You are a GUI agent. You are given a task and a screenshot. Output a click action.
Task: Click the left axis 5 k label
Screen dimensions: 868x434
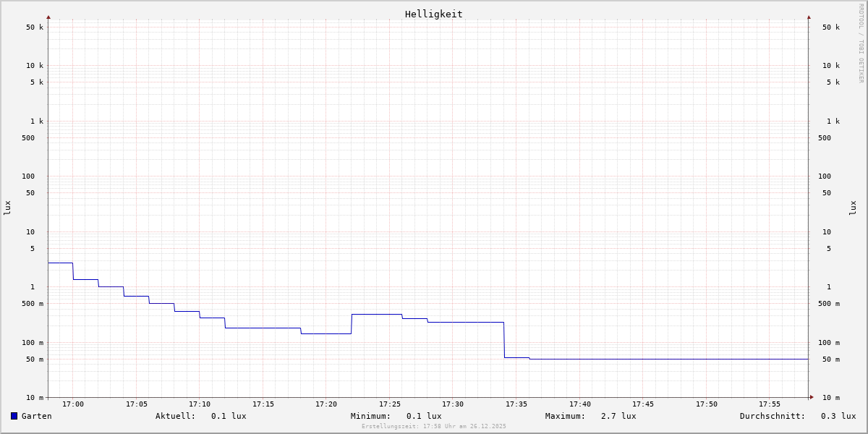pyautogui.click(x=37, y=82)
